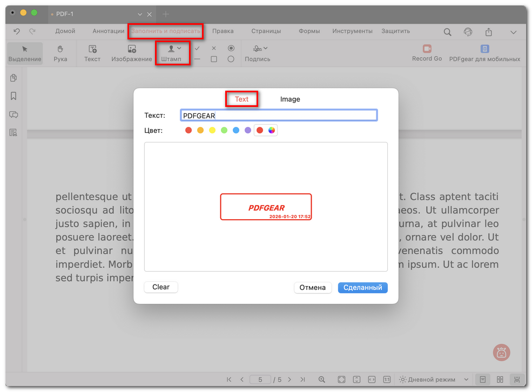Expand the Штамп dropdown arrow

point(179,49)
